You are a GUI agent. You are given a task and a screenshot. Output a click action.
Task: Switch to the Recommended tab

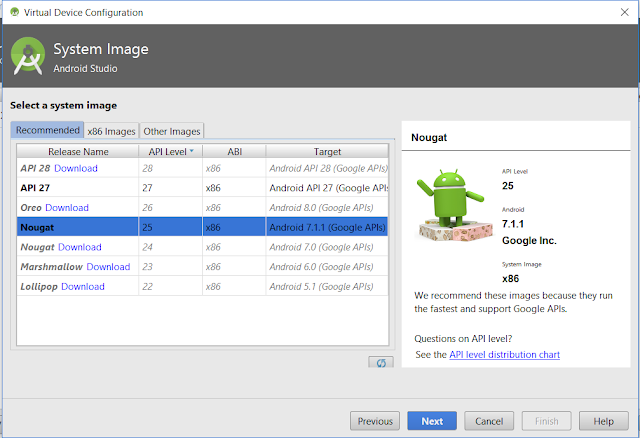point(47,130)
